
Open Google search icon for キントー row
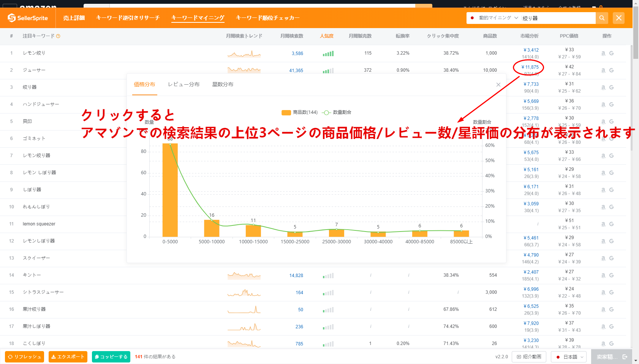point(611,275)
